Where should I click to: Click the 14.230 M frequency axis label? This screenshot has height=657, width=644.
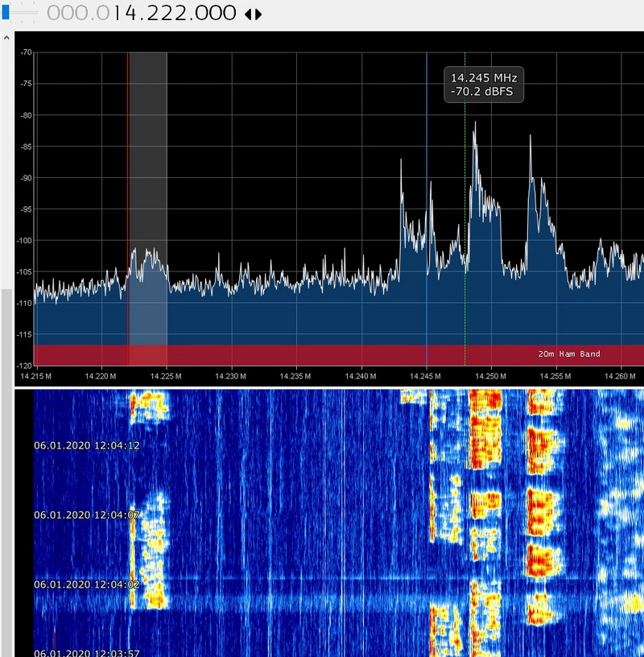coord(230,376)
